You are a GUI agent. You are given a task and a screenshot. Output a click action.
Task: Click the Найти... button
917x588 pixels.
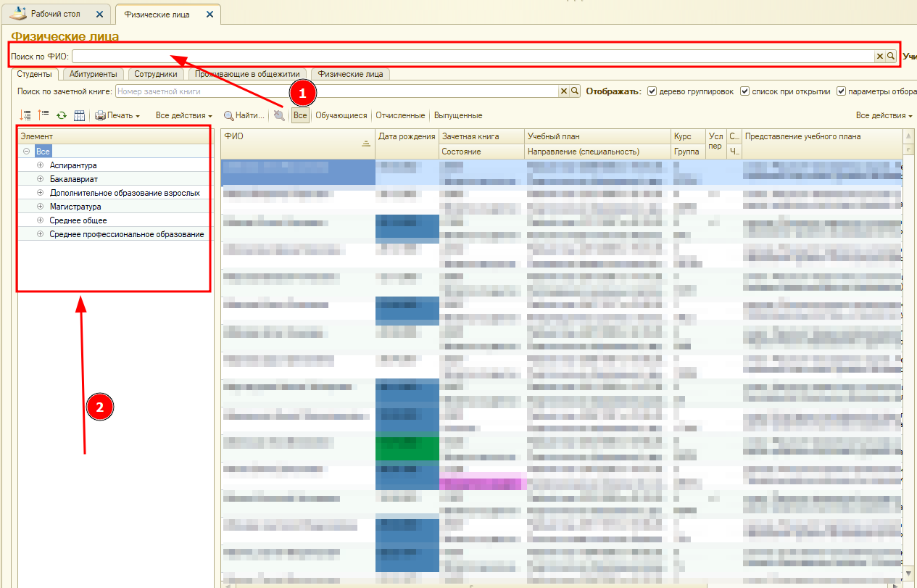click(x=244, y=115)
